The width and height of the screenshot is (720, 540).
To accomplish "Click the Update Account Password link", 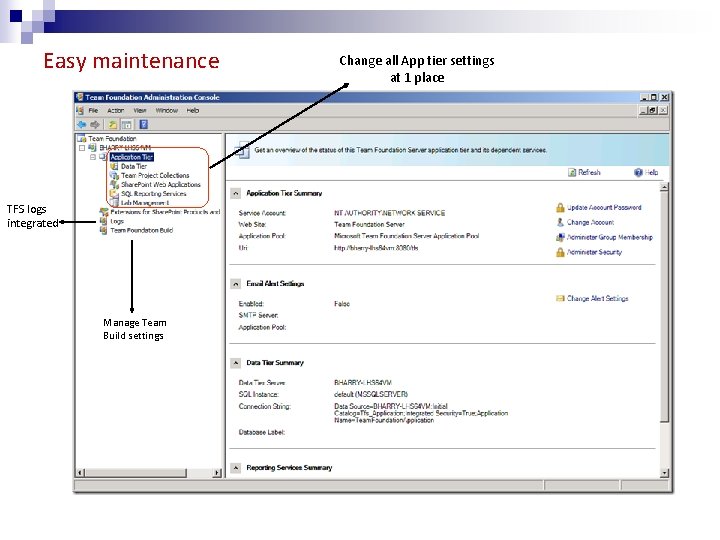I will click(604, 208).
